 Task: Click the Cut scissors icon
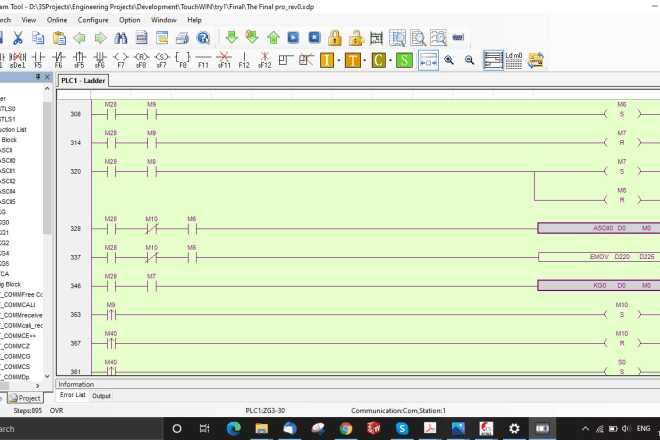[x=18, y=38]
